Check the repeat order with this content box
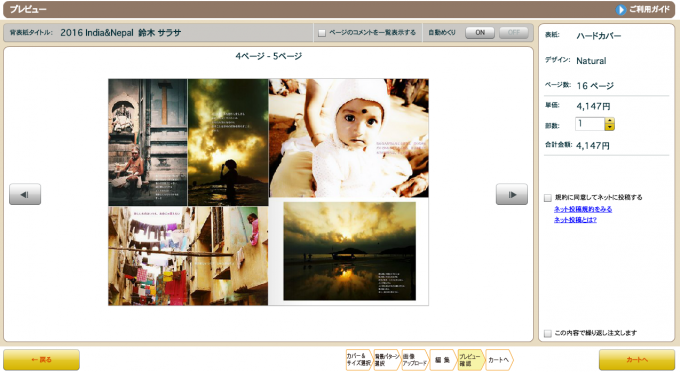 [548, 333]
